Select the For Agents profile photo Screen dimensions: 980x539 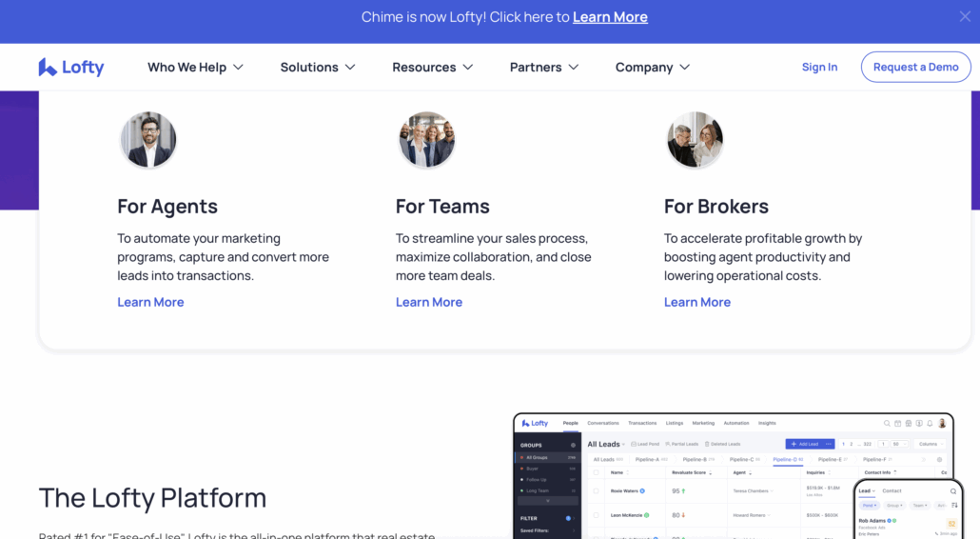[148, 139]
